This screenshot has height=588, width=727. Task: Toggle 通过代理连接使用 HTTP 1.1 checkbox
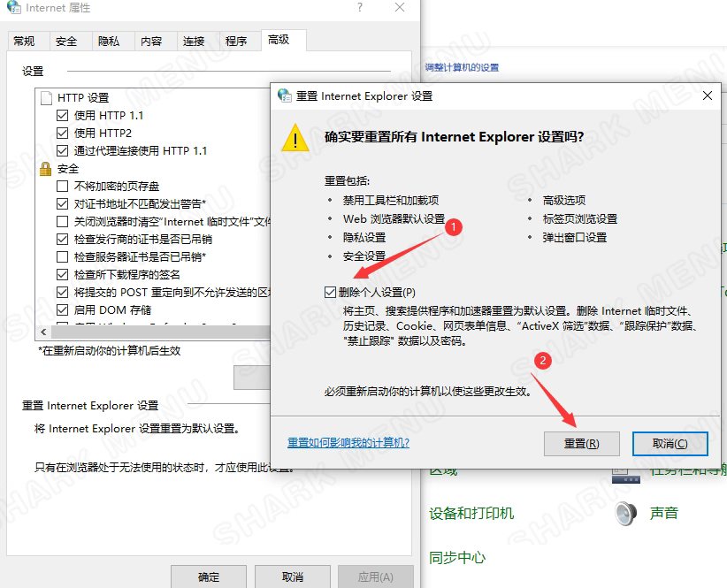pos(62,150)
